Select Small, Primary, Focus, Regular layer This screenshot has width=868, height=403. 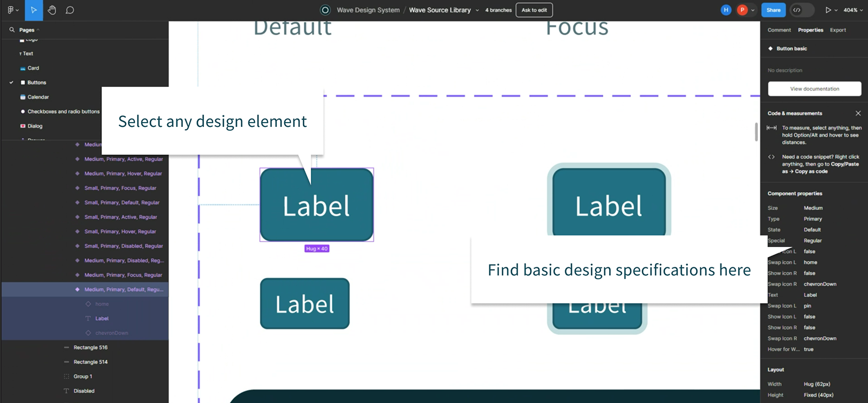(120, 188)
